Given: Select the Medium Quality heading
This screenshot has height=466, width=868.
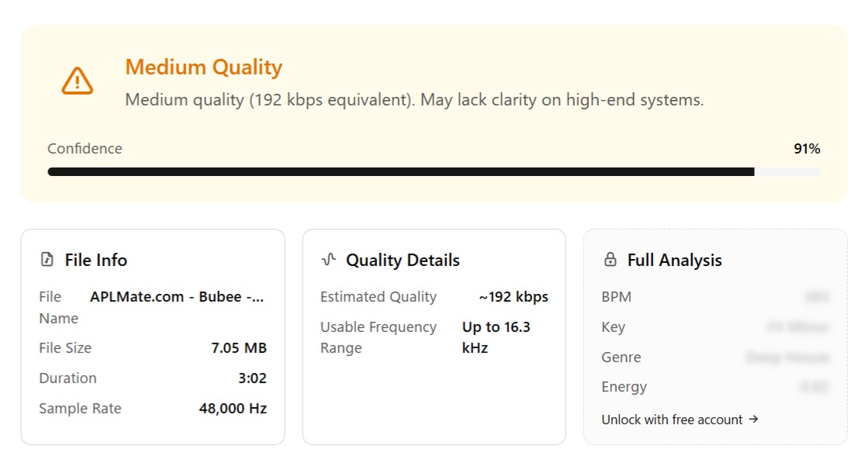Looking at the screenshot, I should pyautogui.click(x=204, y=67).
